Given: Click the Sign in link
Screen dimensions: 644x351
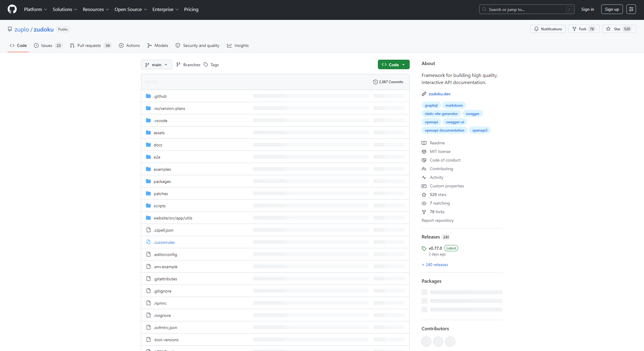Looking at the screenshot, I should tap(588, 9).
